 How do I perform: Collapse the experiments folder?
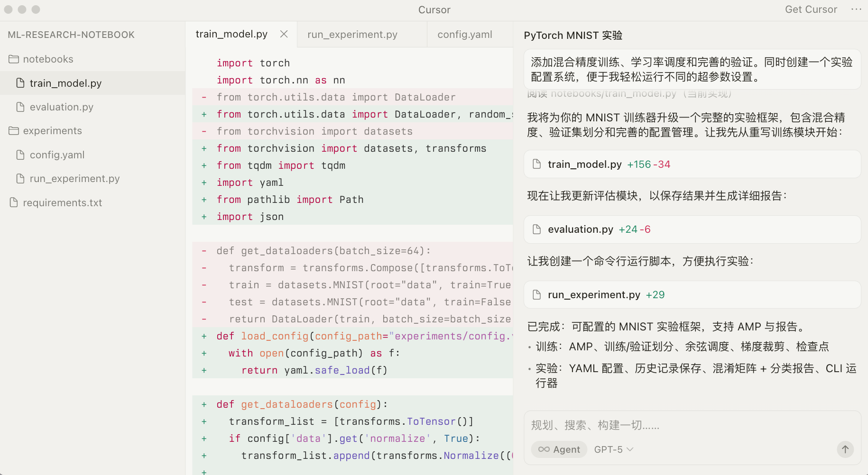(92, 131)
